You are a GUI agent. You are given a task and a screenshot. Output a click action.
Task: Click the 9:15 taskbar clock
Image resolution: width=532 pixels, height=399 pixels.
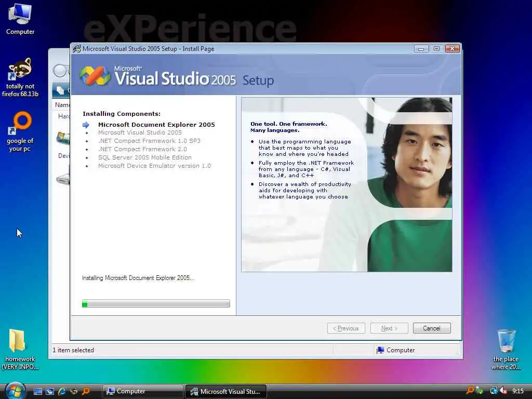point(518,391)
